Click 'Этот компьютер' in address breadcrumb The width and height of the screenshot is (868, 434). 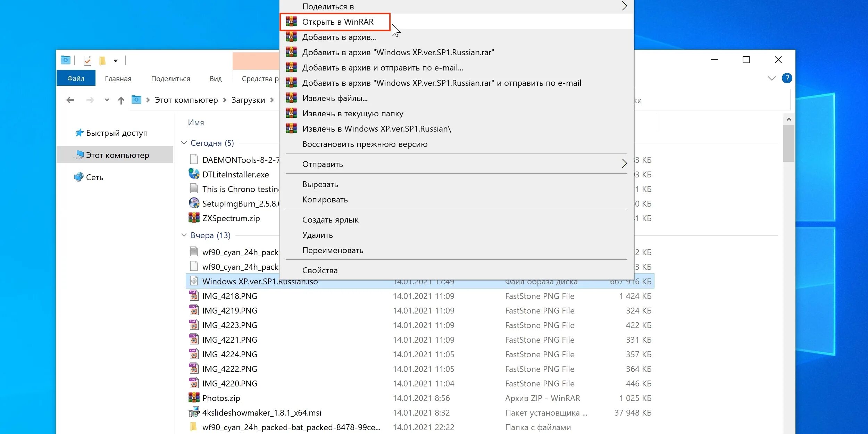pos(186,100)
